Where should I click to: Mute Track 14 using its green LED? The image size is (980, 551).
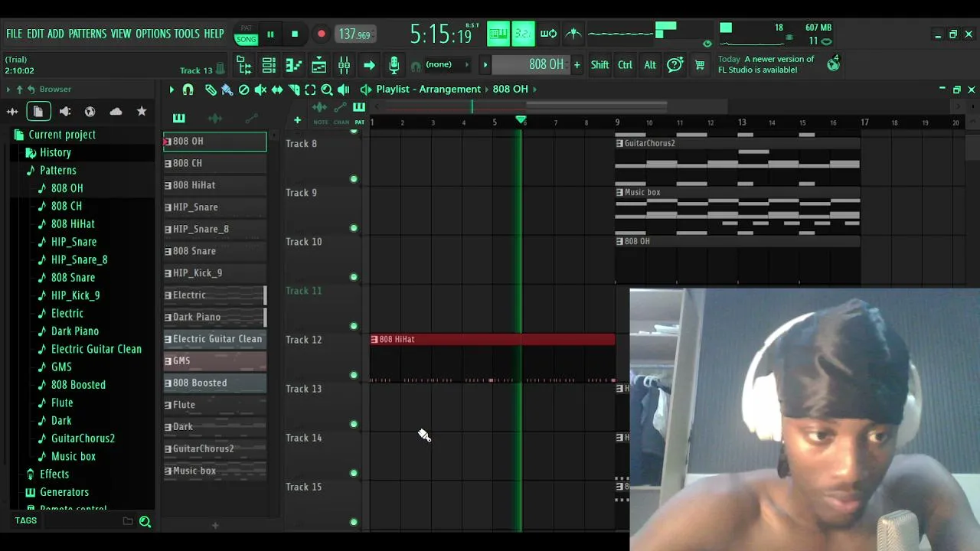coord(354,473)
